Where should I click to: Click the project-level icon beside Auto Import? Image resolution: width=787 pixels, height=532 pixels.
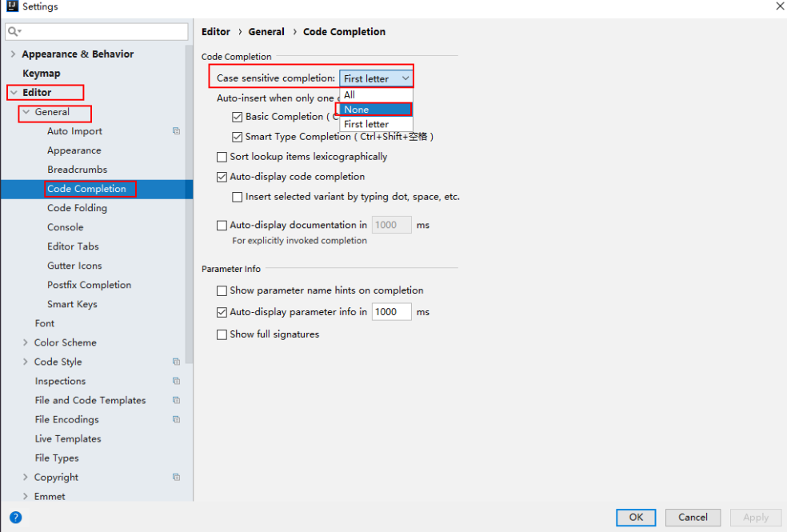[x=176, y=131]
